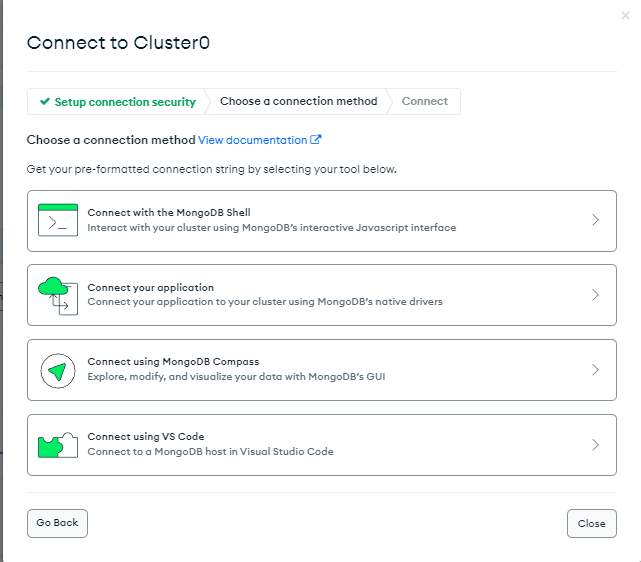Click the MongoDB Compass paper-plane icon
Image resolution: width=641 pixels, height=562 pixels.
(x=58, y=371)
